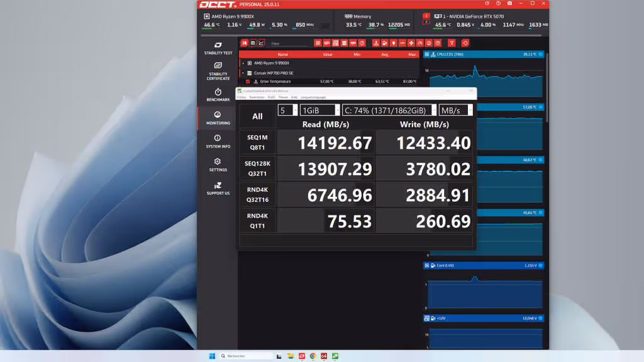Open OCCT Settings from the sidebar
Viewport: 644px width, 362px height.
tap(218, 164)
